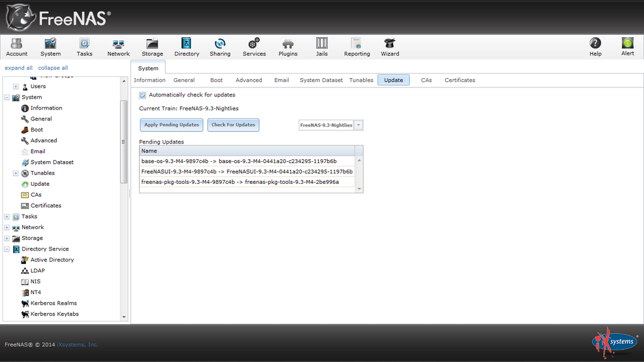Open the Services toolbar icon
The width and height of the screenshot is (644, 362).
coord(254,47)
